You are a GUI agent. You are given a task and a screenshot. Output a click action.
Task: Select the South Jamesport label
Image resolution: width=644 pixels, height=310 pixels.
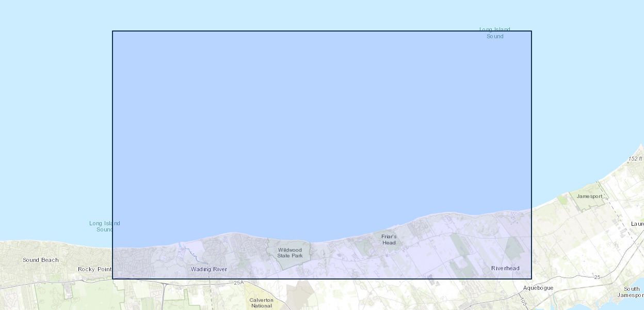pyautogui.click(x=631, y=292)
